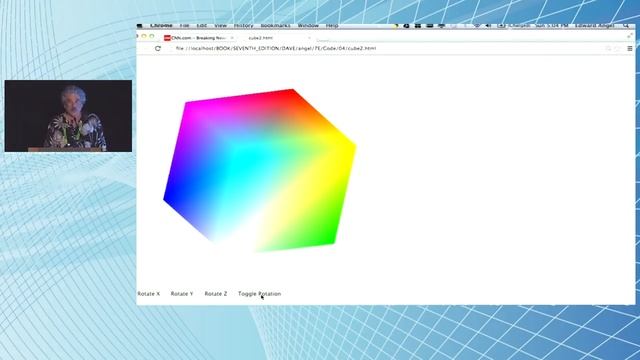Click the Toggle Rotation button
640x360 pixels.
[259, 293]
